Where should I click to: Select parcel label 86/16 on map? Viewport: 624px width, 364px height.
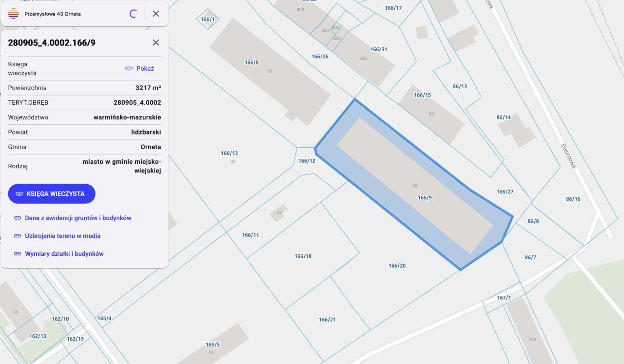click(x=573, y=199)
